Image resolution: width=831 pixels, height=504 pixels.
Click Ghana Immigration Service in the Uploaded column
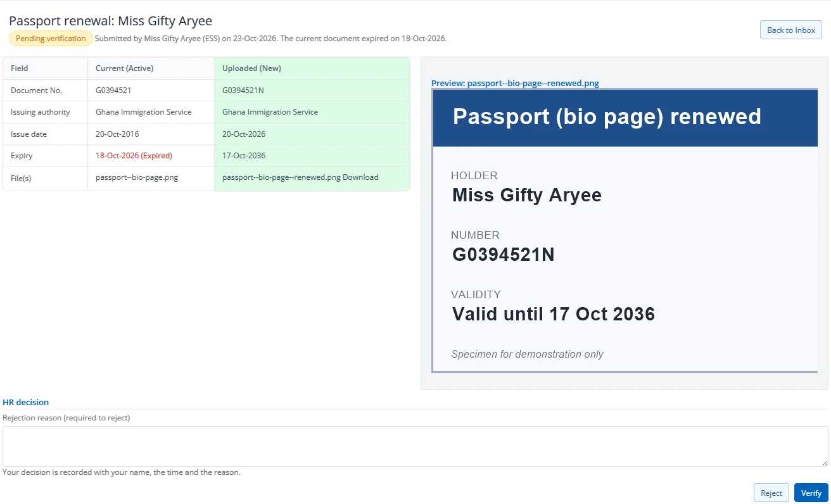(270, 112)
